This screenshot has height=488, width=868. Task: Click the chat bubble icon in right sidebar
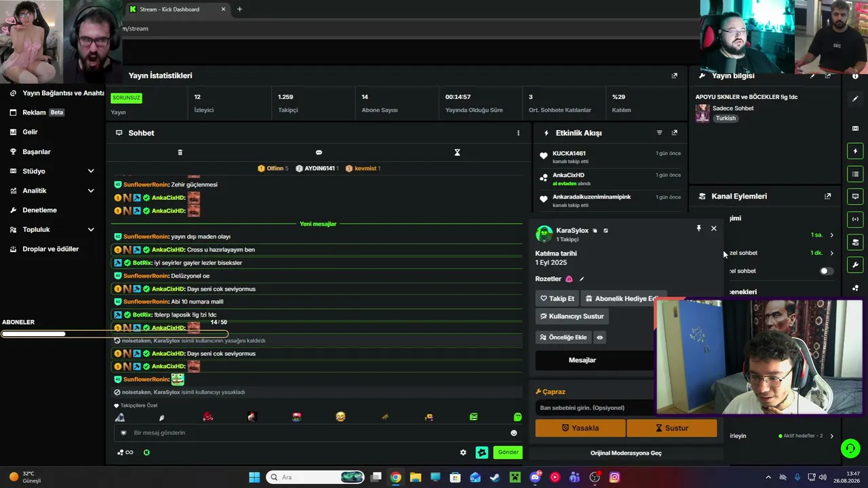855,197
